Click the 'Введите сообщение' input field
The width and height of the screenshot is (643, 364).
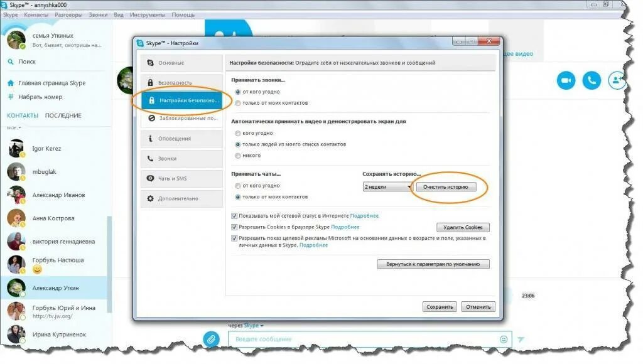click(365, 339)
